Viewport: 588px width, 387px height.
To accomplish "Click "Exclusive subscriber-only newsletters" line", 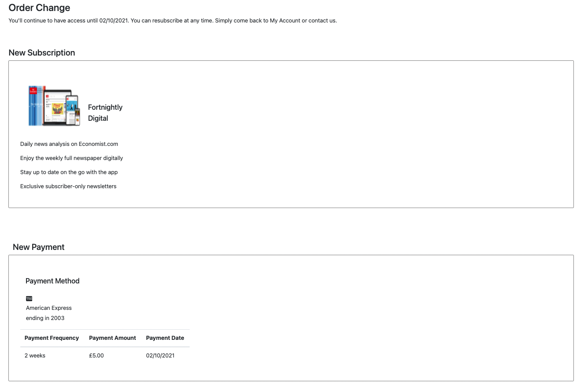I will coord(68,186).
